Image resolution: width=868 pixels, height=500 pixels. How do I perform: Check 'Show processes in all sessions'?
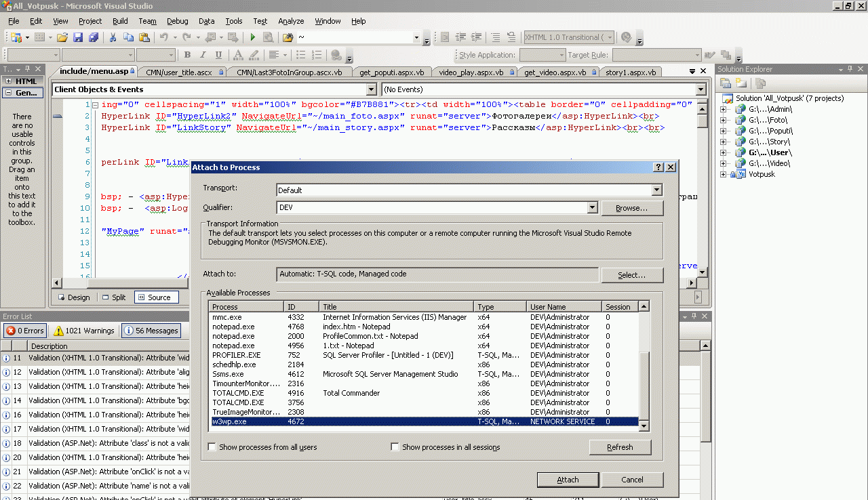click(395, 447)
